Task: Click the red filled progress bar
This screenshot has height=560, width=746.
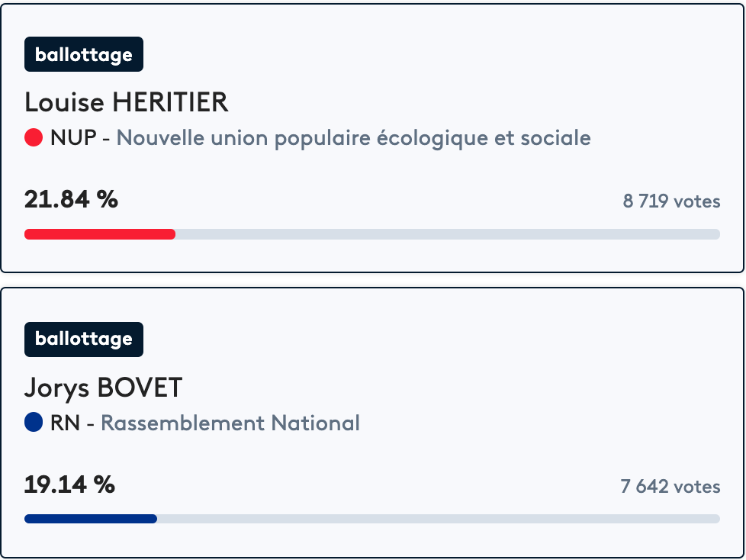Action: [x=100, y=234]
